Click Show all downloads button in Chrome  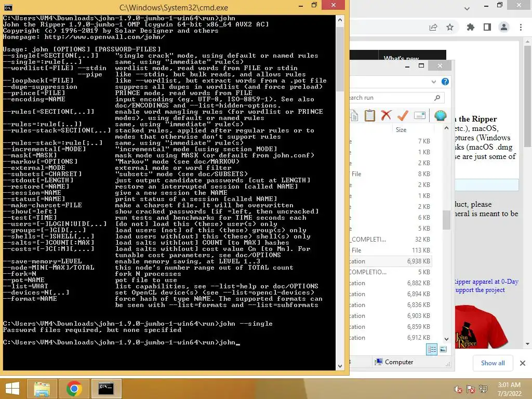click(493, 363)
